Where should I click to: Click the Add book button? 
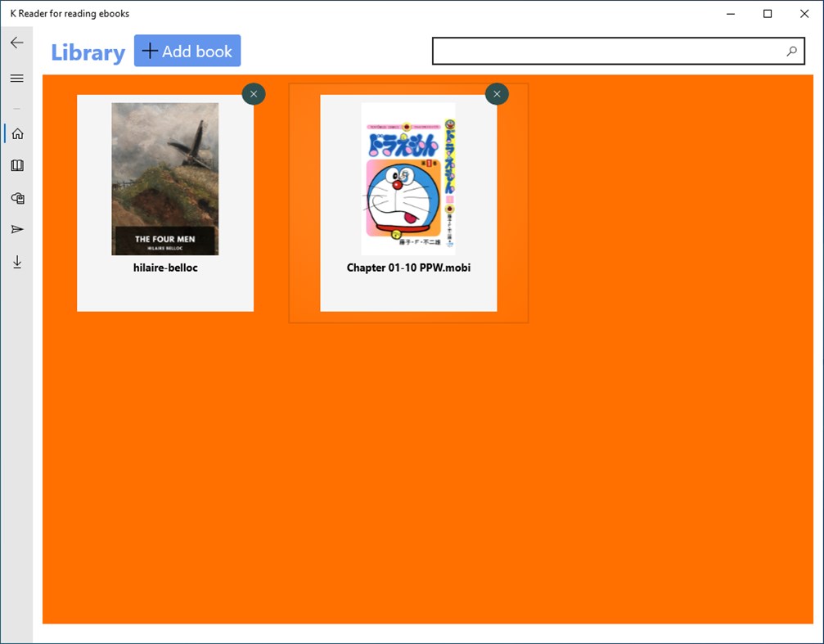[x=187, y=50]
